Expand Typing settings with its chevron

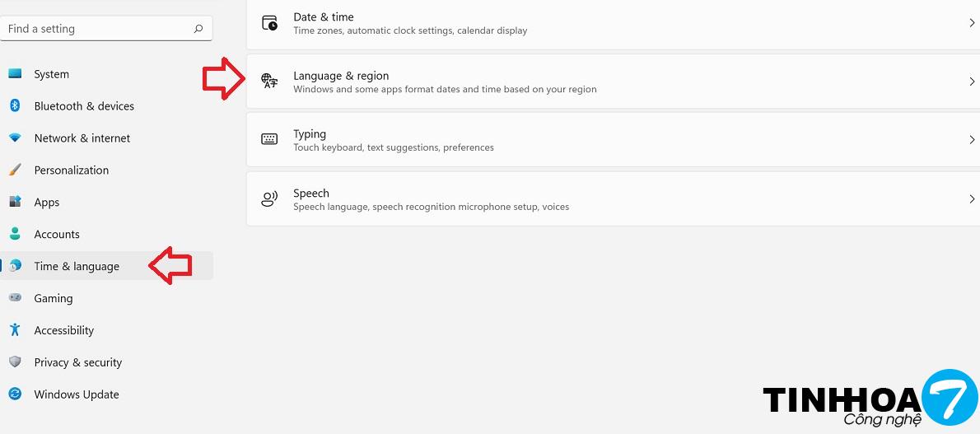[972, 140]
